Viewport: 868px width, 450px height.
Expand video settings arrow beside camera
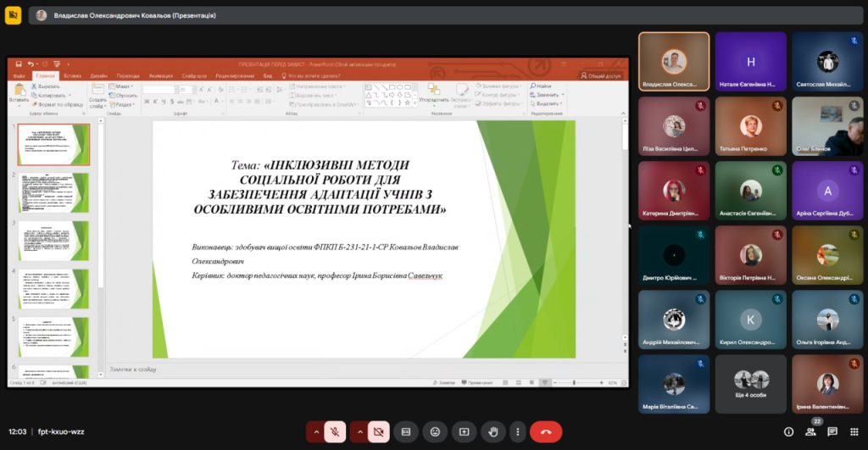[x=359, y=431]
